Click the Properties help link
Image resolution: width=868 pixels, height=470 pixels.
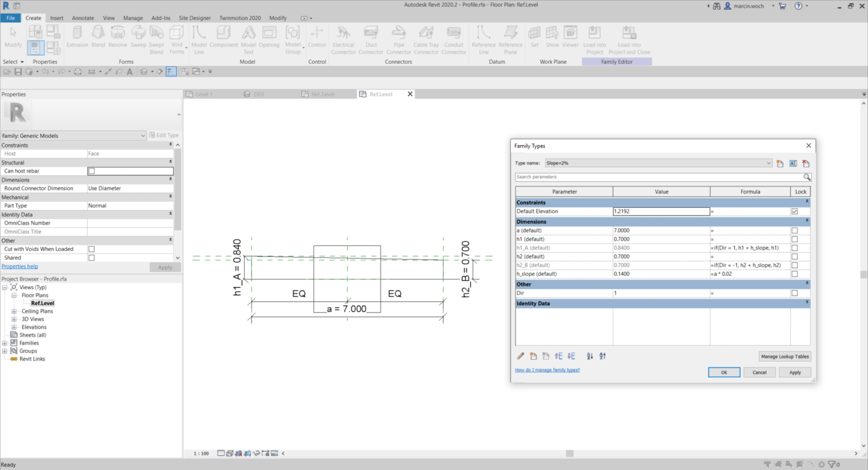[x=20, y=267]
